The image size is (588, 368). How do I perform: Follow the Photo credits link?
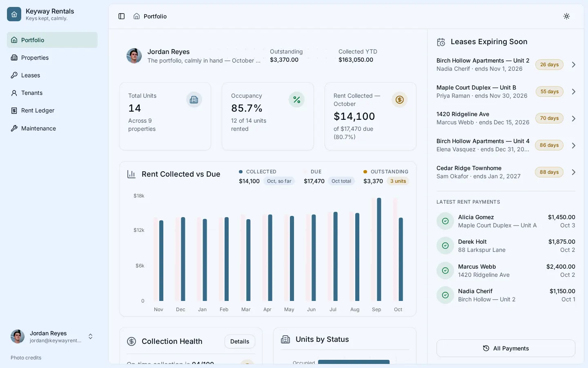coord(26,358)
